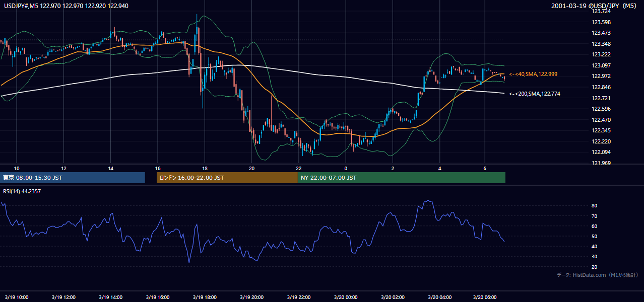Viewport: 644px width, 302px height.
Task: Click the 3/19 18:00 date label
Action: click(x=205, y=297)
